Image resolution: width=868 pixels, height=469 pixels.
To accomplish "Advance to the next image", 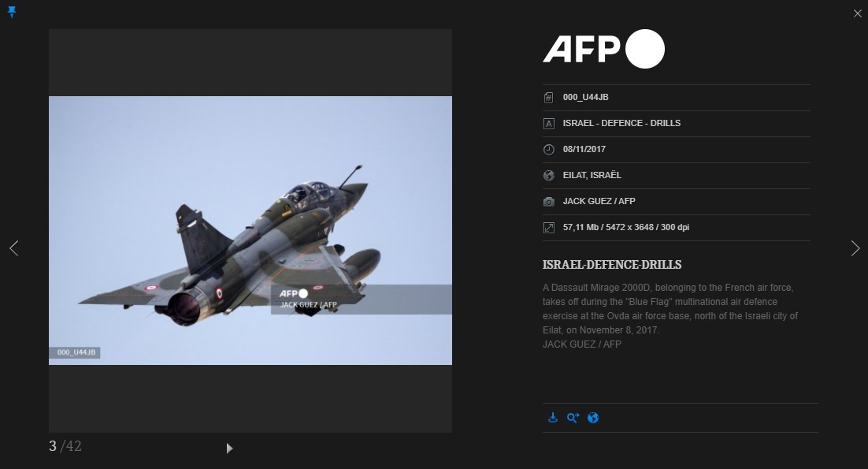I will 855,248.
